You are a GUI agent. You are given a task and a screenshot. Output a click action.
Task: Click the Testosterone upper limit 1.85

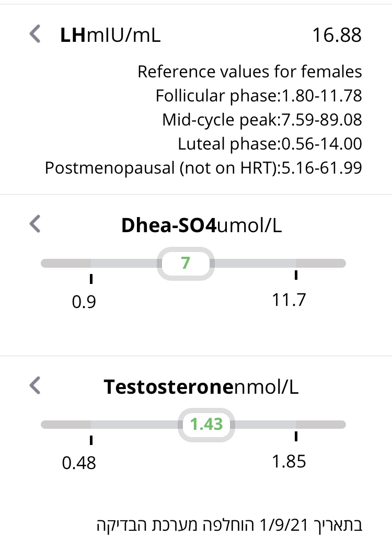click(x=289, y=462)
